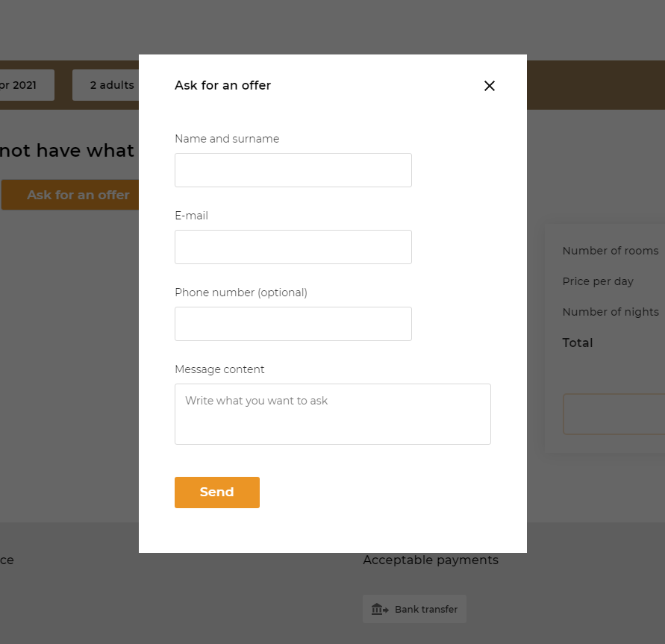665x644 pixels.
Task: Open the 2 adults guest selector
Action: (106, 85)
